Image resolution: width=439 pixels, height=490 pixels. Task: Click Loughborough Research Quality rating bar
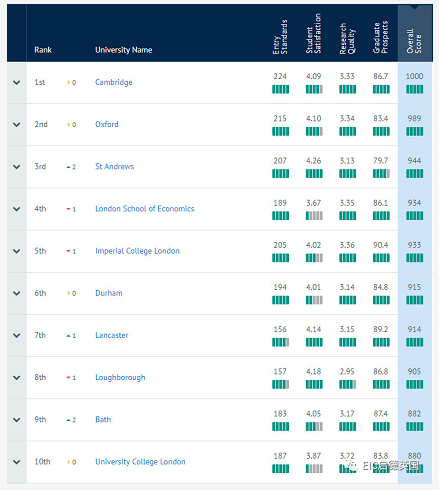[347, 385]
